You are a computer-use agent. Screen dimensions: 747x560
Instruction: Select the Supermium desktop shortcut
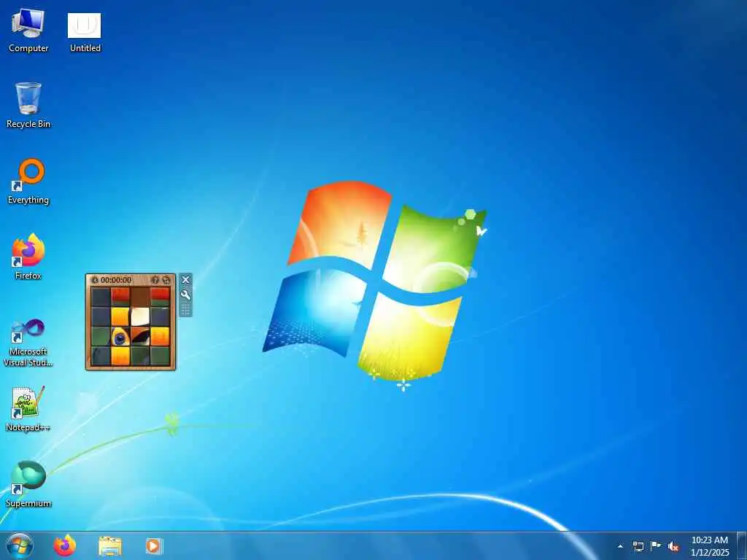point(28,484)
